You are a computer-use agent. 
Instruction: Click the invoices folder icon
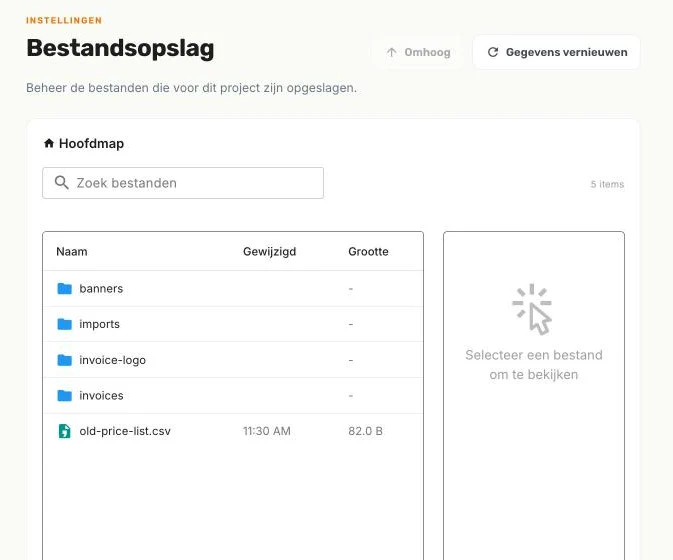click(64, 395)
